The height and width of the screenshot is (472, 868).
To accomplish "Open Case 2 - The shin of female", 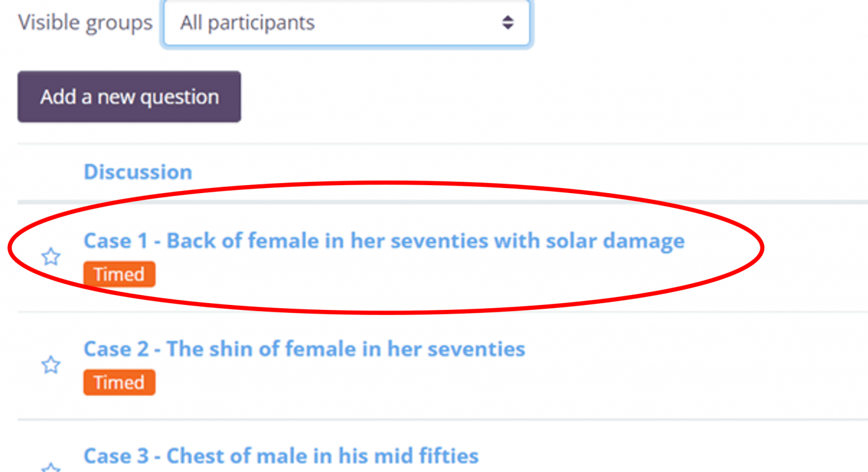I will [x=305, y=349].
